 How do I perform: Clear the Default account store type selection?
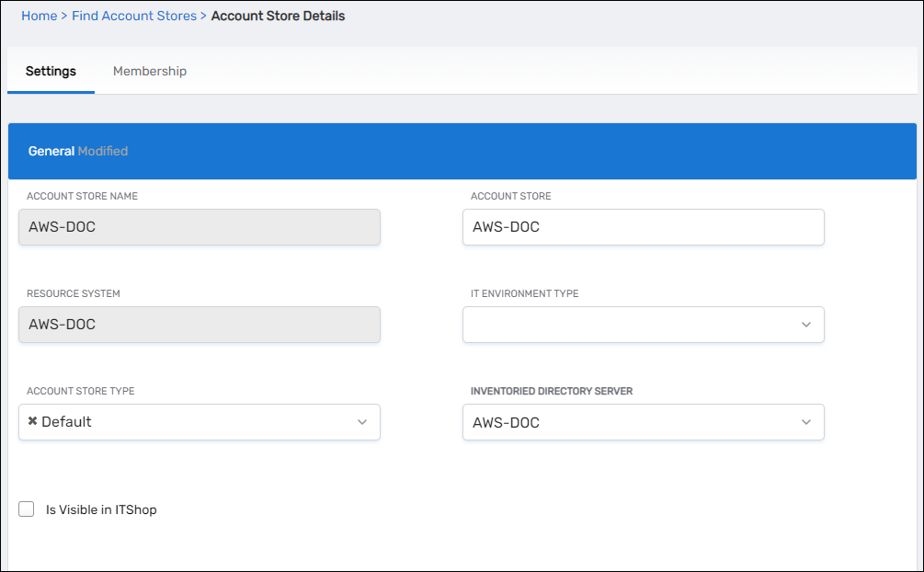[33, 422]
